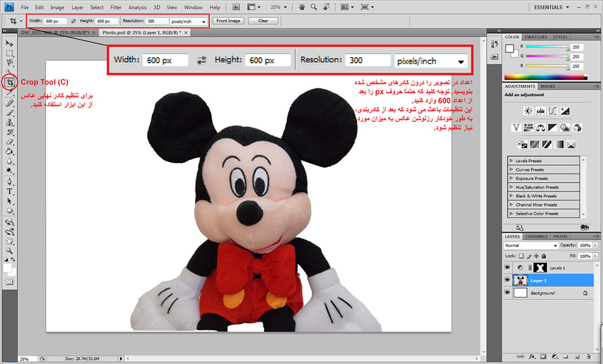The image size is (603, 364).
Task: Select the Dodge tool
Action: coord(10,171)
